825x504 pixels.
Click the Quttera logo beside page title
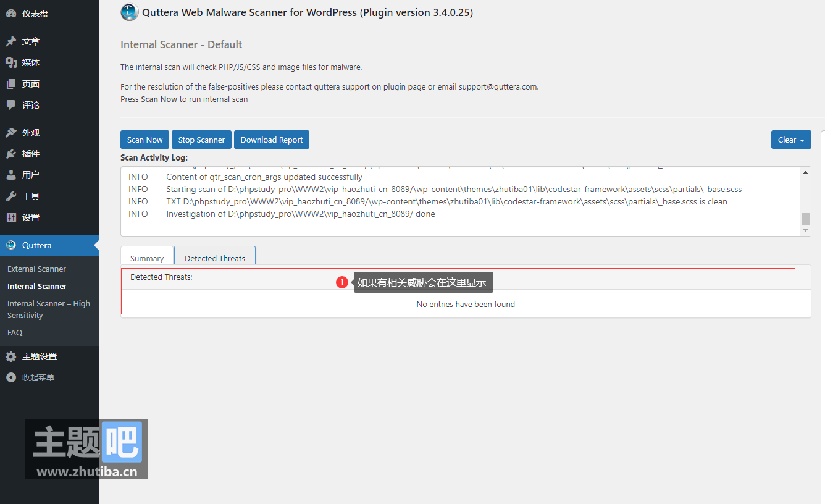pos(129,12)
